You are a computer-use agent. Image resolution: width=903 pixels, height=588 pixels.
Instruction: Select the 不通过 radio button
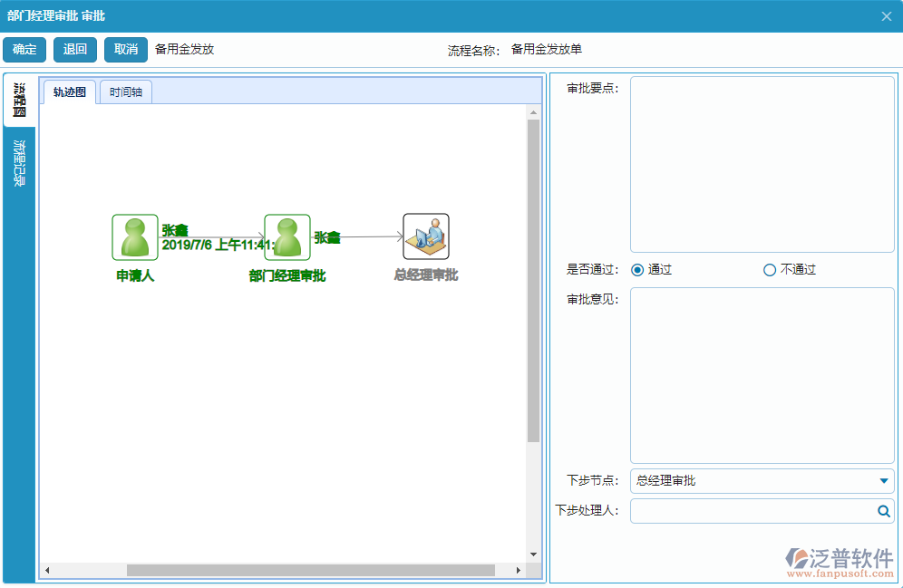pos(770,269)
